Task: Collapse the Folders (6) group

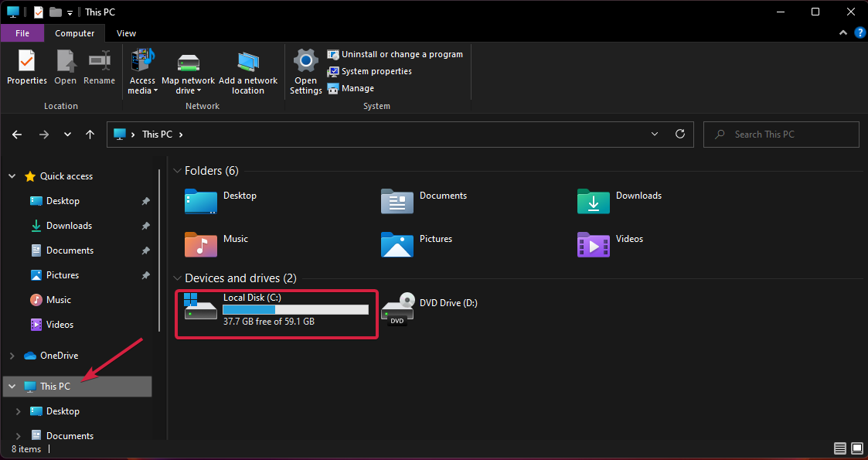Action: [177, 171]
